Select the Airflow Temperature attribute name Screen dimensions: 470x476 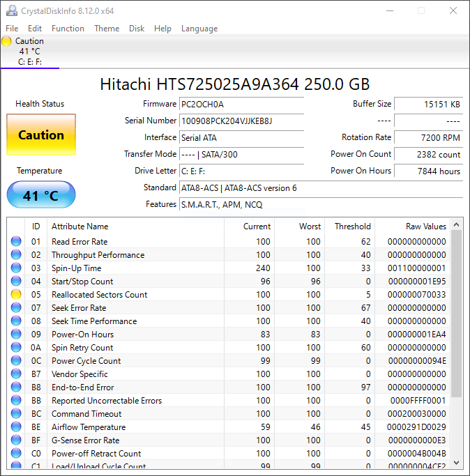[89, 427]
